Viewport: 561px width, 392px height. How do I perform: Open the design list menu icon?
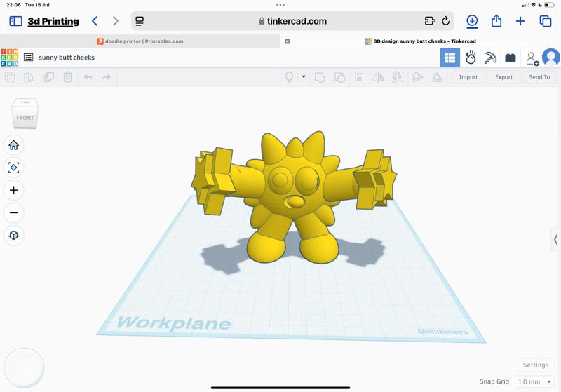28,58
